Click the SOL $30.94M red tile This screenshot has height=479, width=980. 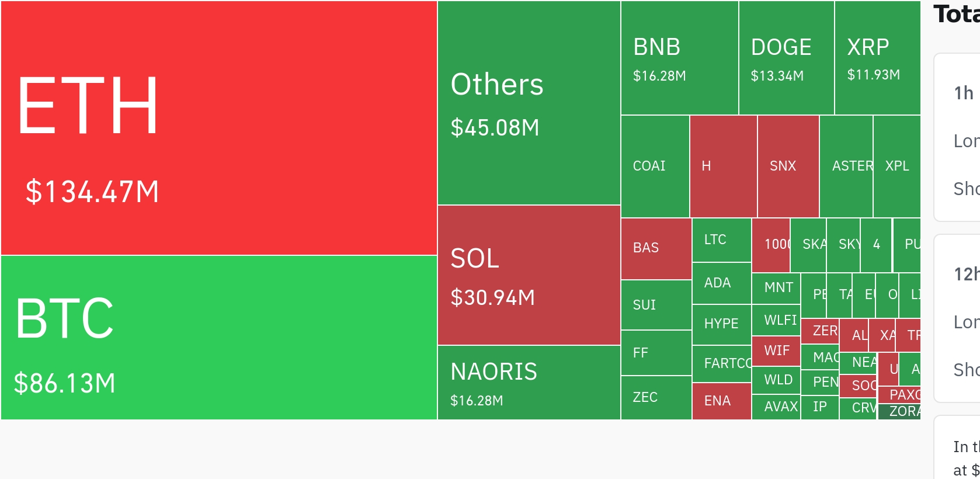(x=529, y=275)
